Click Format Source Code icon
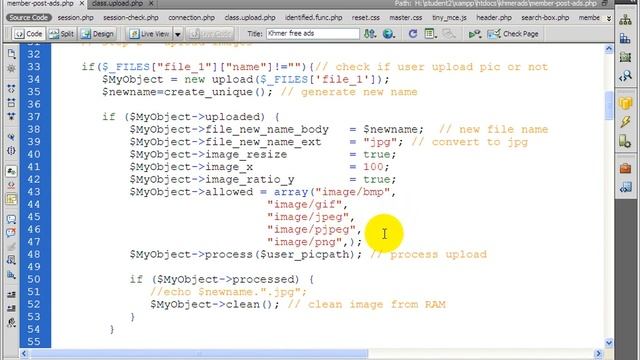The image size is (640, 360). [11, 323]
